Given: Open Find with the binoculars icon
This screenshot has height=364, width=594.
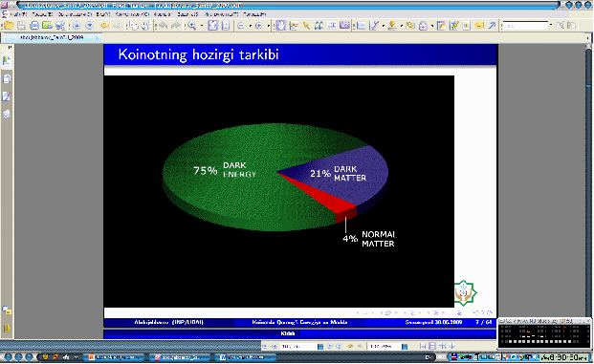Looking at the screenshot, I should (319, 26).
